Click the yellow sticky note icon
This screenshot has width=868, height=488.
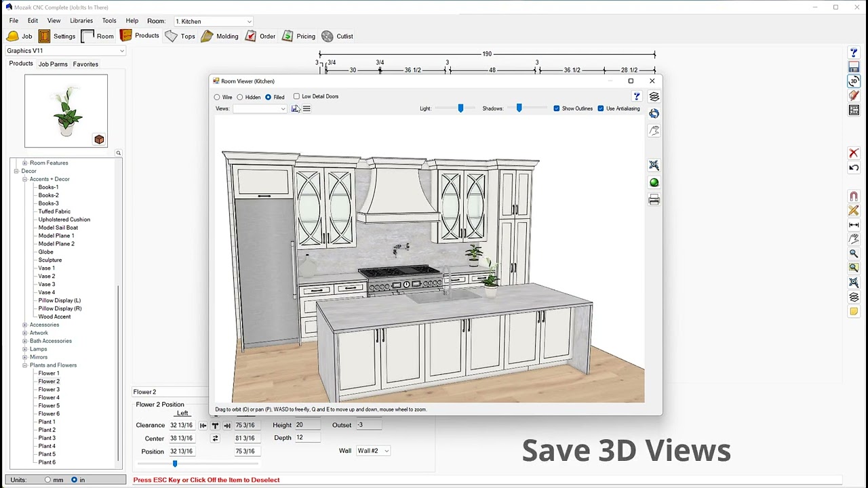click(854, 312)
